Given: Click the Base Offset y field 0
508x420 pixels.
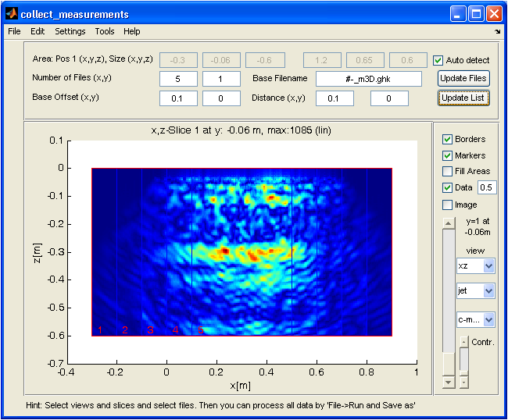Looking at the screenshot, I should [x=221, y=98].
